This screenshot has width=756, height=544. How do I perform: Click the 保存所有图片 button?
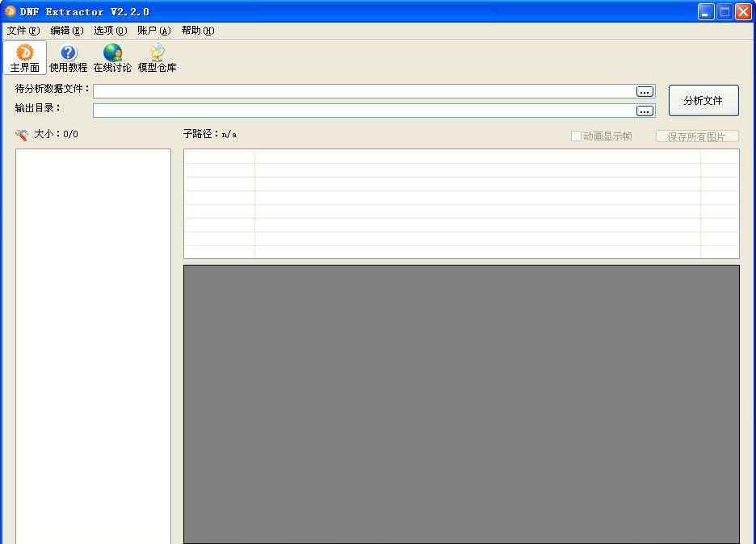click(697, 136)
